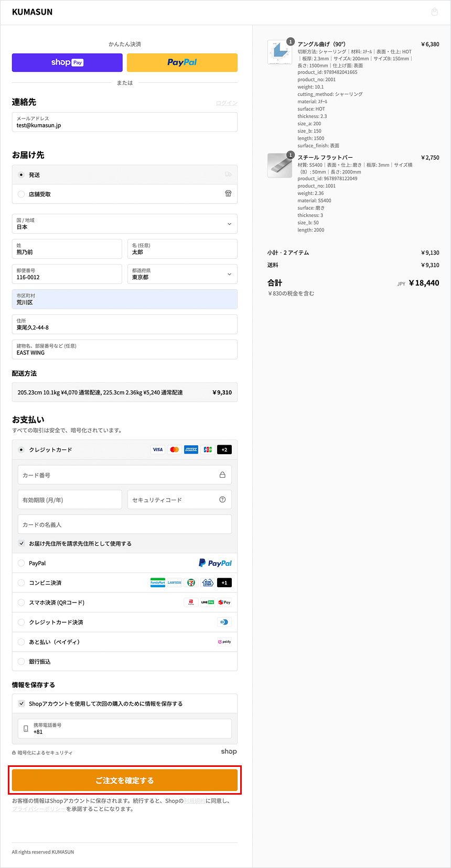Follow the ログイン login link
Viewport: 451px width, 868px height.
pos(227,103)
